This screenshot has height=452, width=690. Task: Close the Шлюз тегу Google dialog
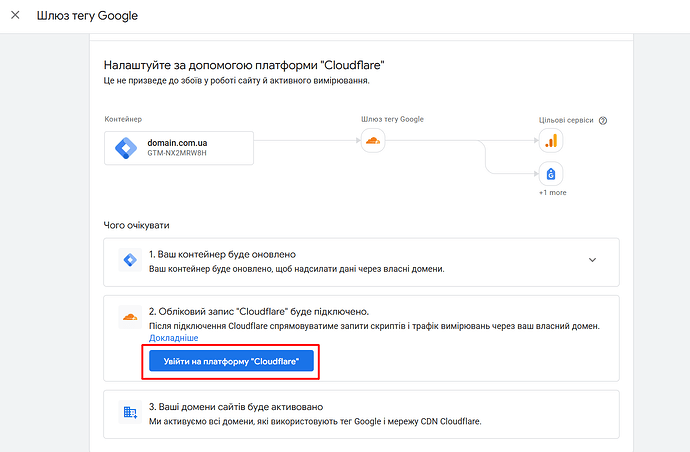[15, 15]
